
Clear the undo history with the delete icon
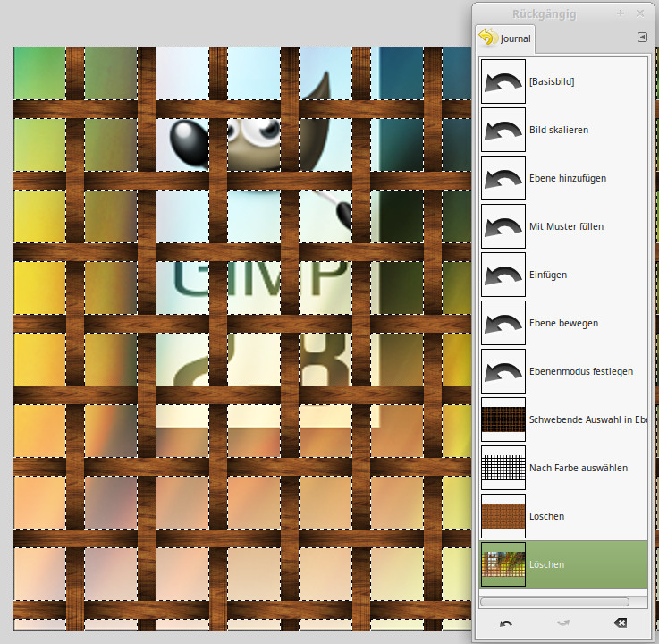click(x=621, y=623)
